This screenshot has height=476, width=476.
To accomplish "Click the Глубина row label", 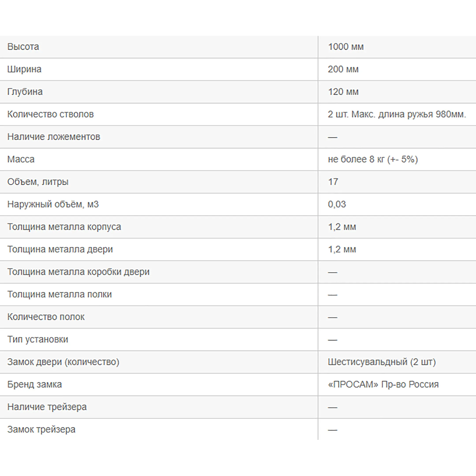I will 25,92.
